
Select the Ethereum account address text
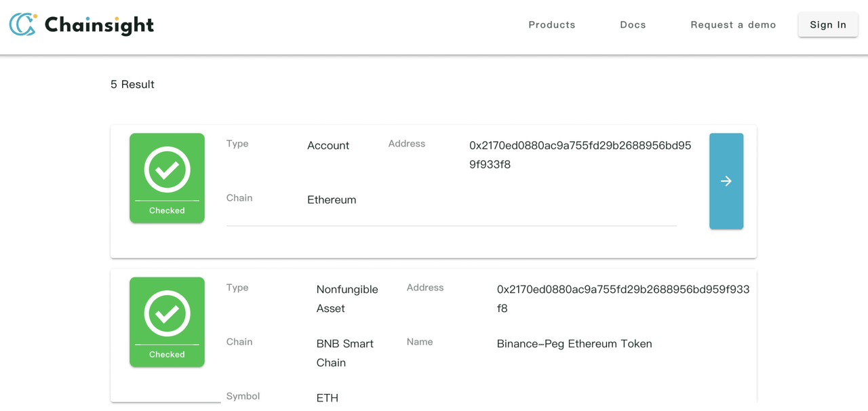pos(580,155)
